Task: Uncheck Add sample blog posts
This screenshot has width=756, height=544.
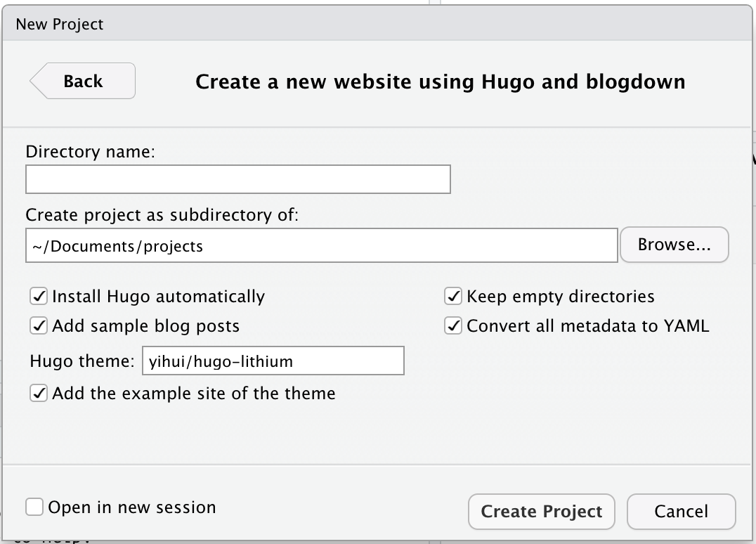Action: (39, 325)
